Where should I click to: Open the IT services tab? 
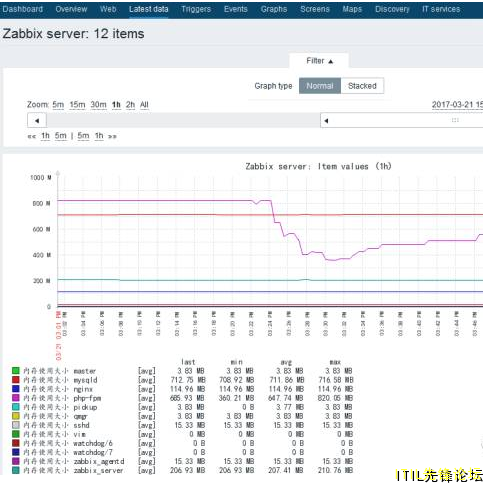click(x=441, y=9)
